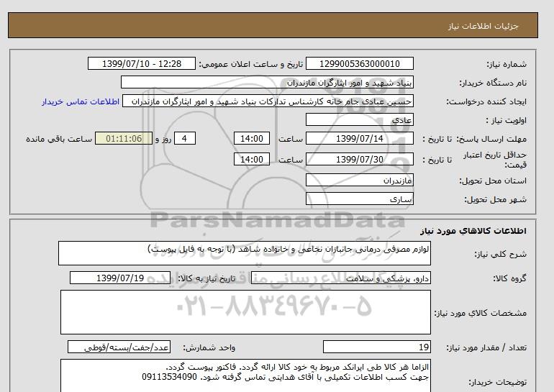Click the شماره نیاز label
Image resolution: width=554 pixels, height=392 pixels.
507,64
